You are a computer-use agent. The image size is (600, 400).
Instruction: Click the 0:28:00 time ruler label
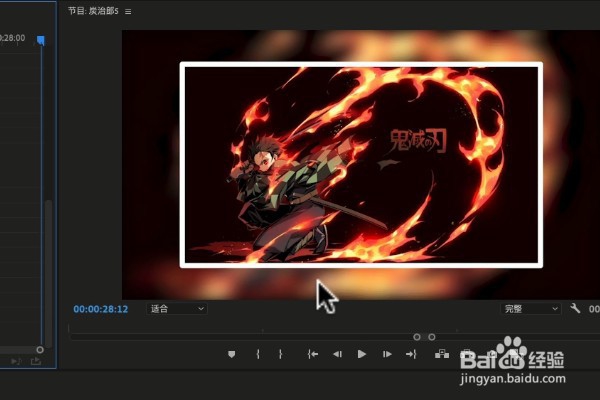tap(13, 38)
